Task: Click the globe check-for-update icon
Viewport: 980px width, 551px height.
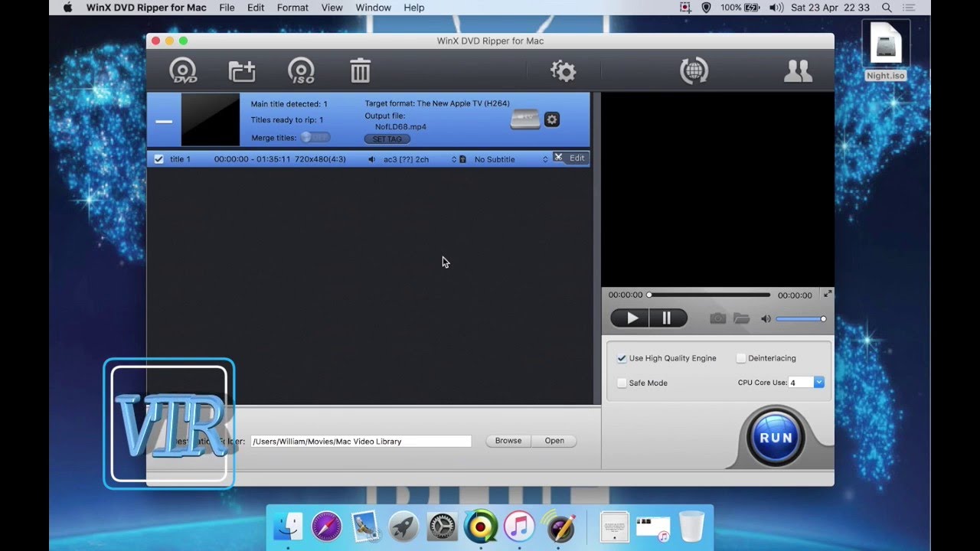Action: (x=694, y=70)
